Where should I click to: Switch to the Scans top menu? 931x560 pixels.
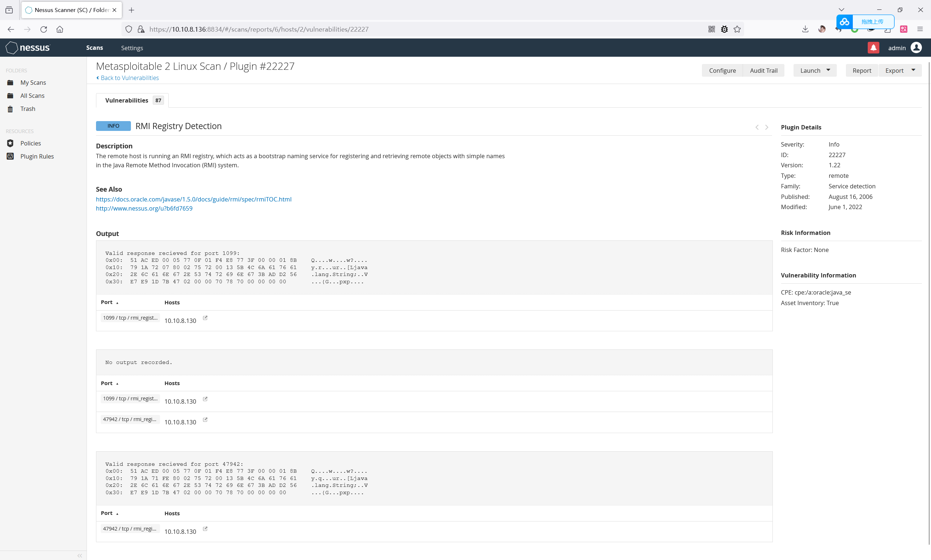coord(94,48)
